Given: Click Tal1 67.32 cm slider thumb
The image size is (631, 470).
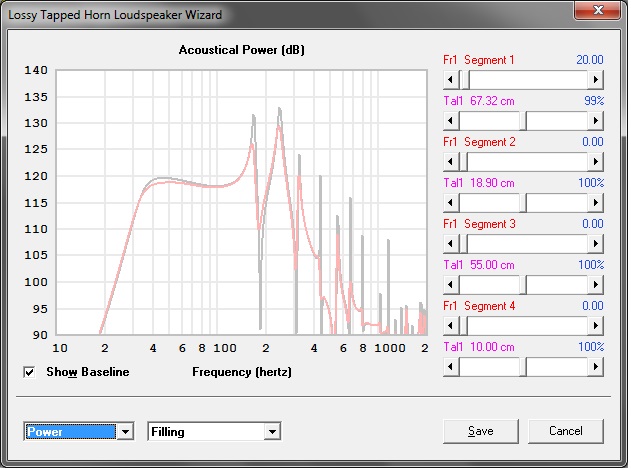Looking at the screenshot, I should [x=523, y=121].
